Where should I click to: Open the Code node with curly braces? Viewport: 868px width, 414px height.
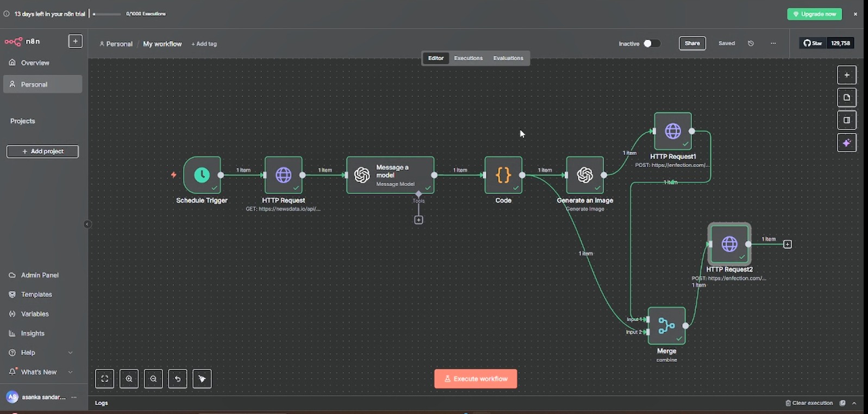point(503,175)
